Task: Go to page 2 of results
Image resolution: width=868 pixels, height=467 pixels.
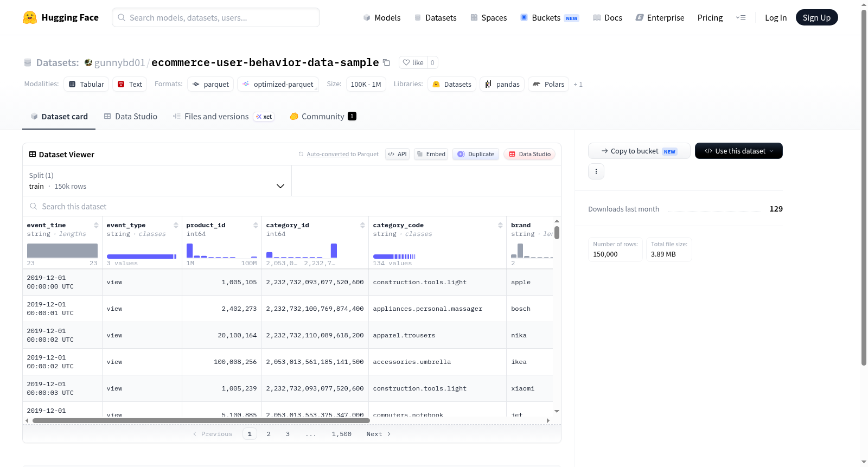Action: coord(269,434)
